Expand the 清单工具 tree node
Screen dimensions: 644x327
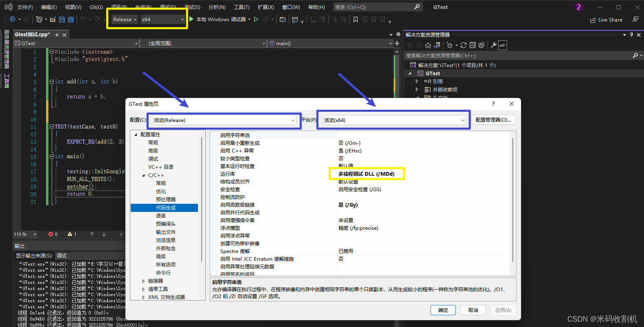[x=143, y=289]
